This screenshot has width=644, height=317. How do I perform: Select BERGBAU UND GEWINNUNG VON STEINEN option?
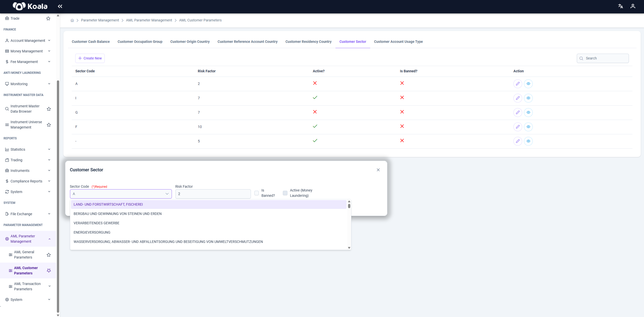pyautogui.click(x=208, y=214)
